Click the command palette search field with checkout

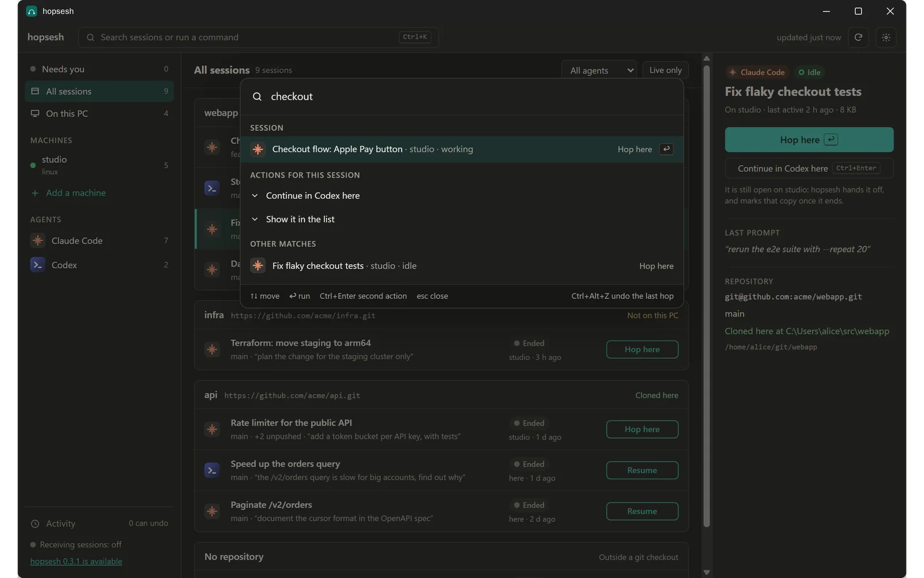(462, 97)
